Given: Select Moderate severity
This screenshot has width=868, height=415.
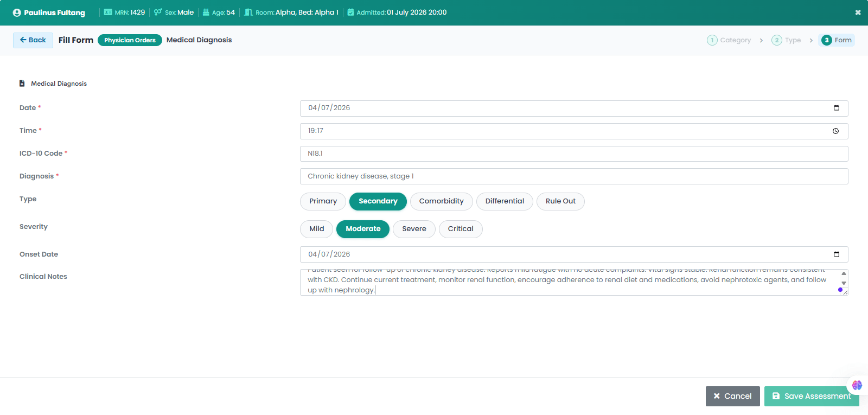Looking at the screenshot, I should [363, 229].
